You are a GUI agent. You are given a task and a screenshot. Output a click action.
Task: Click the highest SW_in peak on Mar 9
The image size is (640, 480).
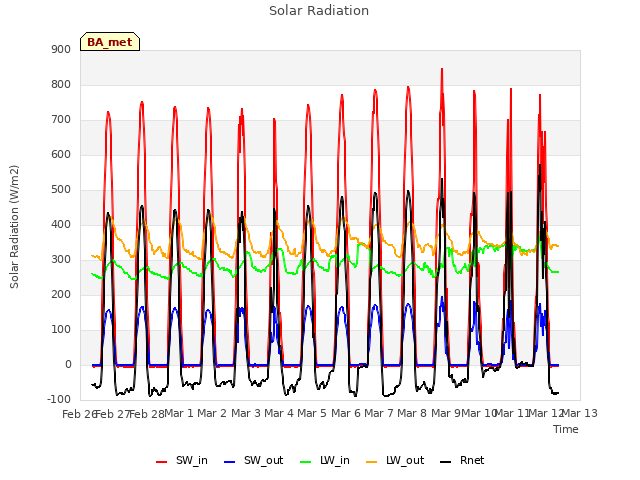coord(442,69)
